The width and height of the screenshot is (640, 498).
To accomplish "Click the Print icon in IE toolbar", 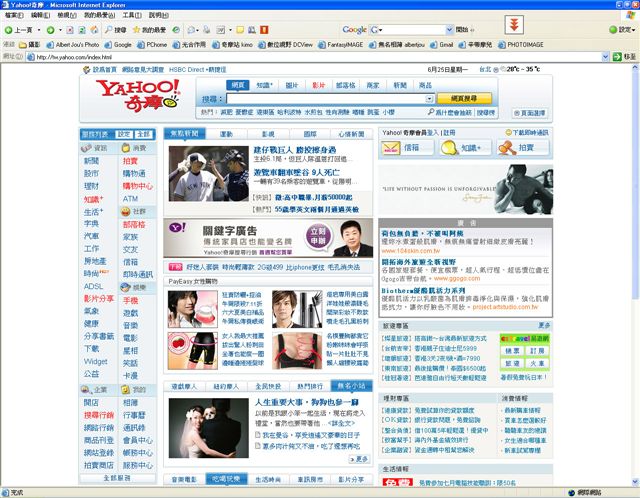I will pyautogui.click(x=207, y=30).
